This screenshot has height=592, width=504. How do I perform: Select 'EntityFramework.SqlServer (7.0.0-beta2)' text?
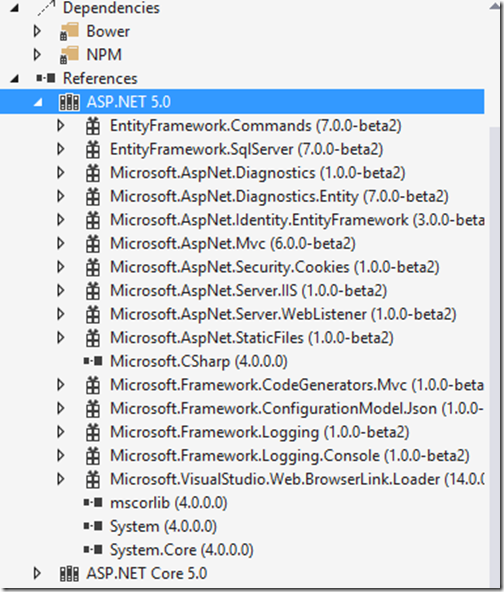coord(247,149)
